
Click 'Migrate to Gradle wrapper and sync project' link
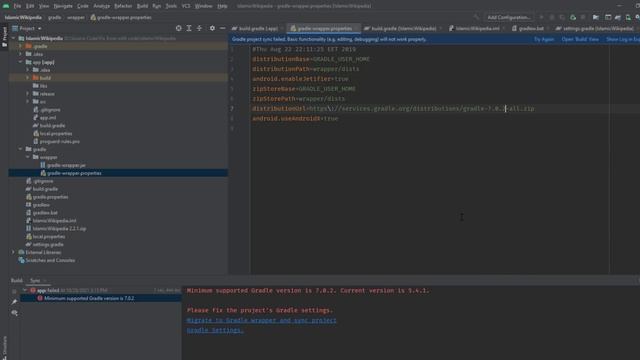tap(262, 320)
